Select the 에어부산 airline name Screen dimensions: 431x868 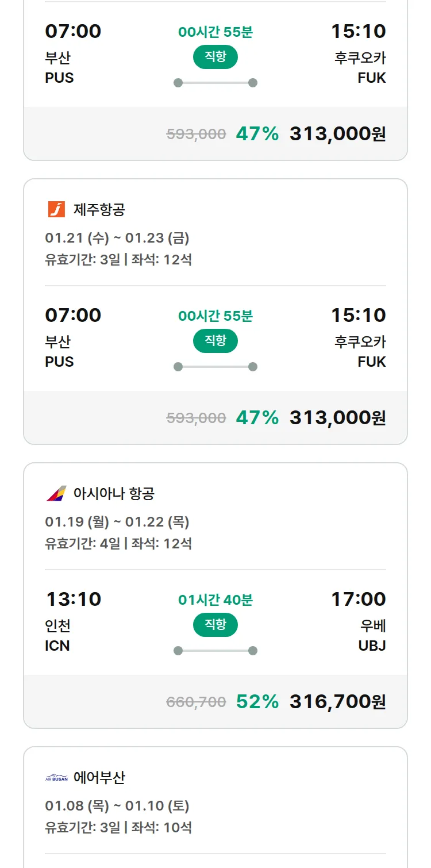[99, 778]
